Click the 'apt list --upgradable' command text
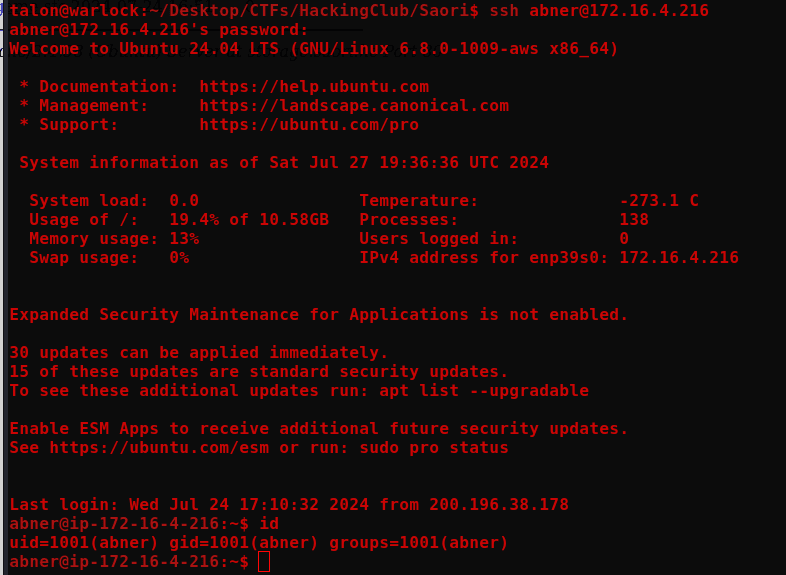 484,391
